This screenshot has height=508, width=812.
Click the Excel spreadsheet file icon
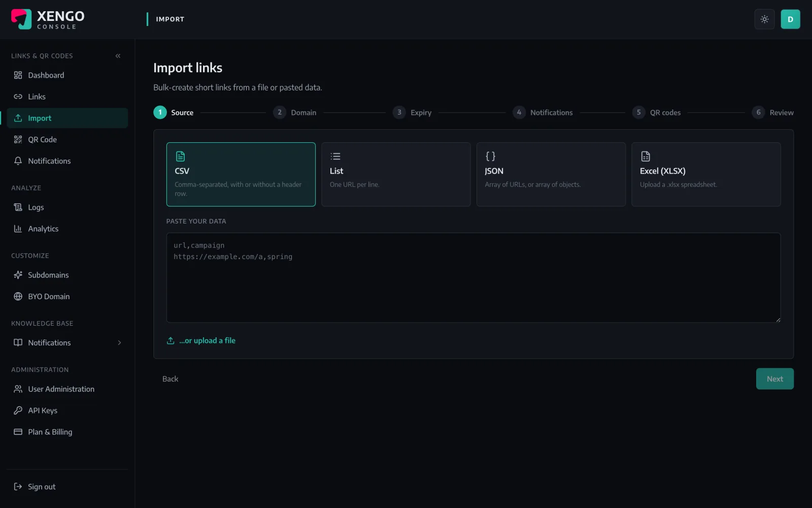tap(646, 156)
